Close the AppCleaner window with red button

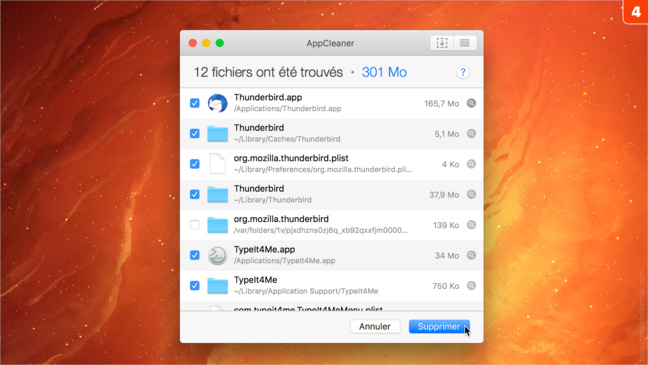point(193,43)
